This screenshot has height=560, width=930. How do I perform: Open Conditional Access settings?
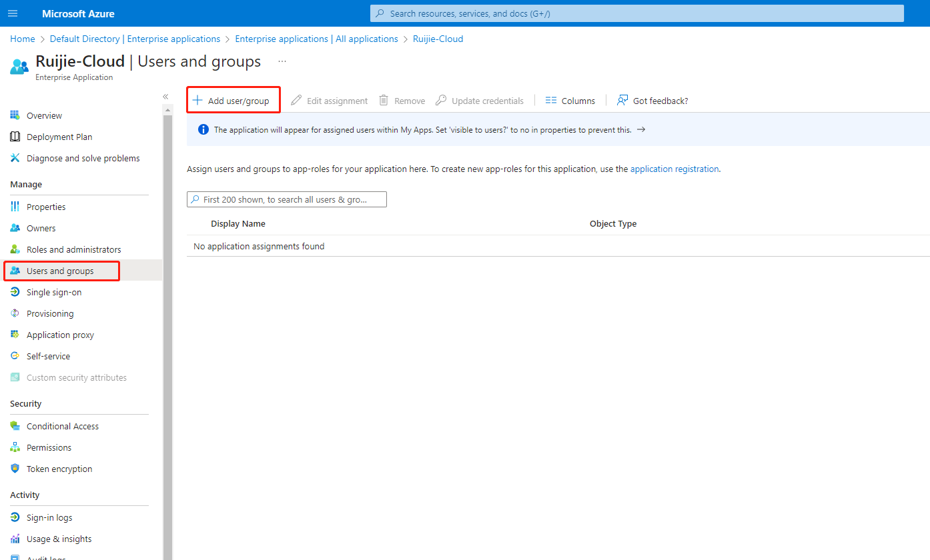(x=62, y=426)
